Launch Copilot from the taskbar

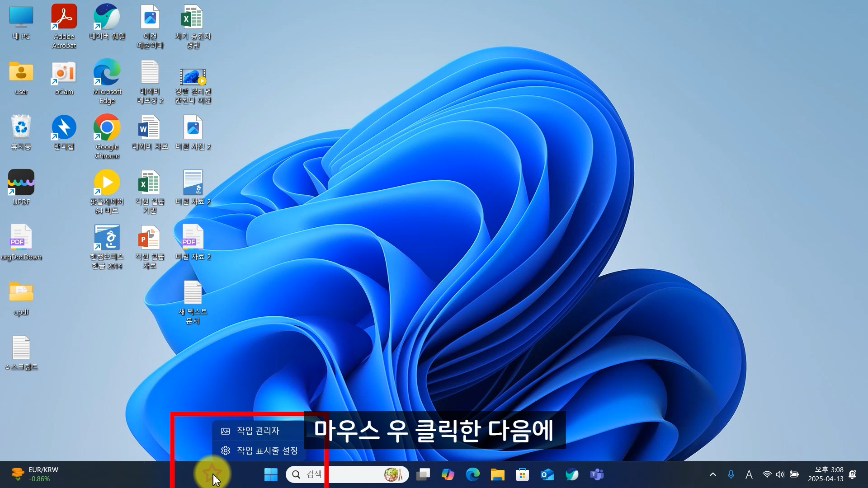pyautogui.click(x=448, y=474)
